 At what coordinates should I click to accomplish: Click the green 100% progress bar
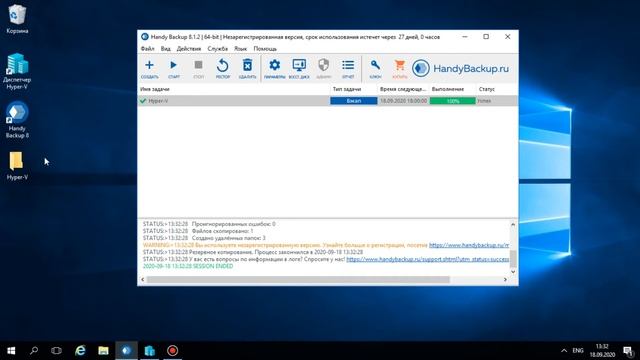pos(453,101)
